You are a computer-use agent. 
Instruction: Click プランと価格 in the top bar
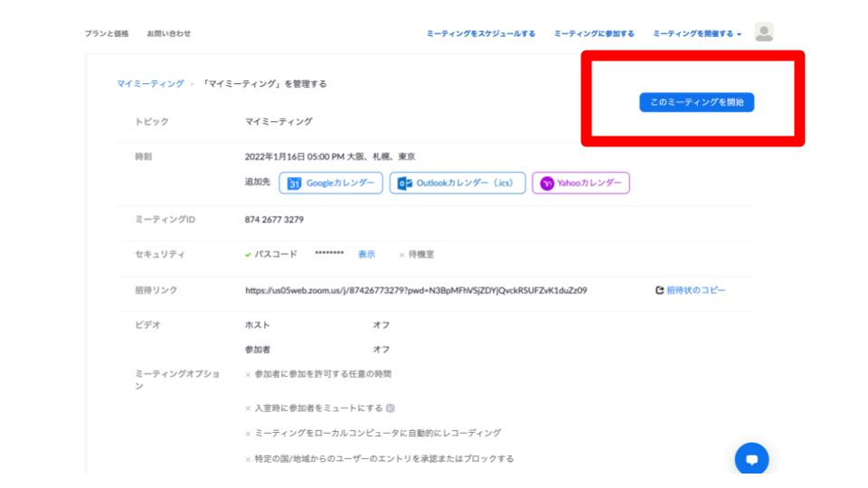click(x=107, y=33)
